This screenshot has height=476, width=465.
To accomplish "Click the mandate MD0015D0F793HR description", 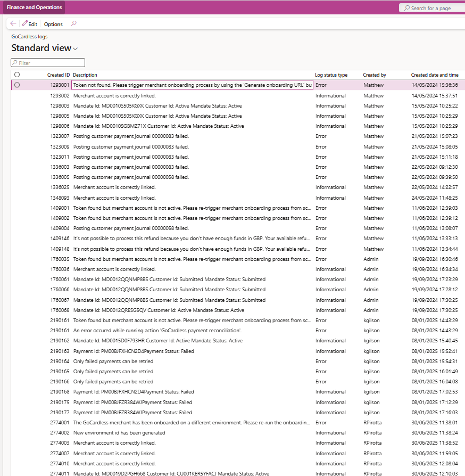I will coord(158,341).
